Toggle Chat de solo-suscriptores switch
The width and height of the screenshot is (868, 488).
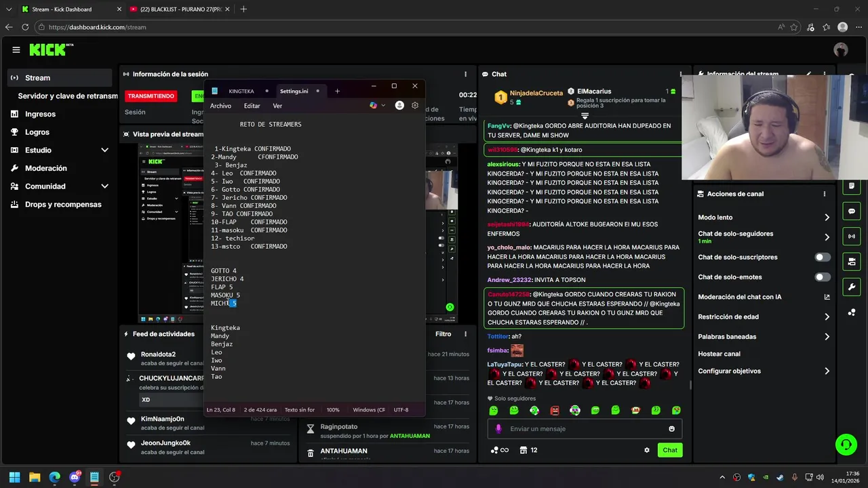(x=823, y=258)
